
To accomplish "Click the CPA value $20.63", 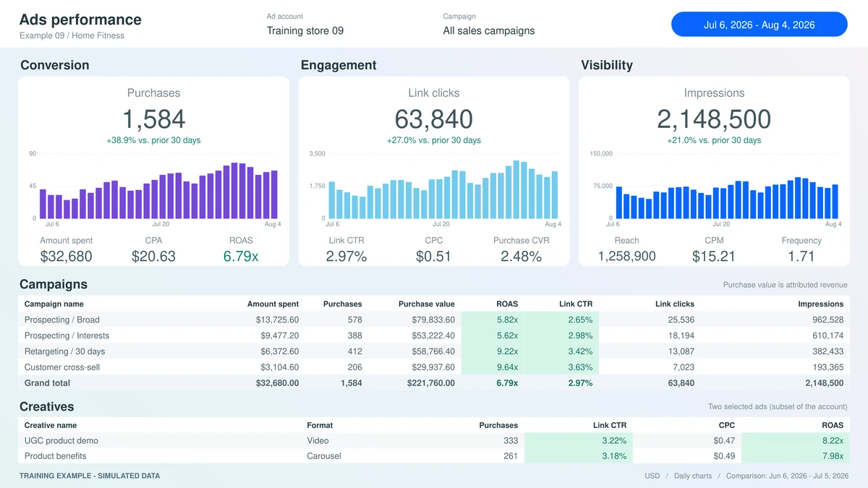I will [x=153, y=256].
